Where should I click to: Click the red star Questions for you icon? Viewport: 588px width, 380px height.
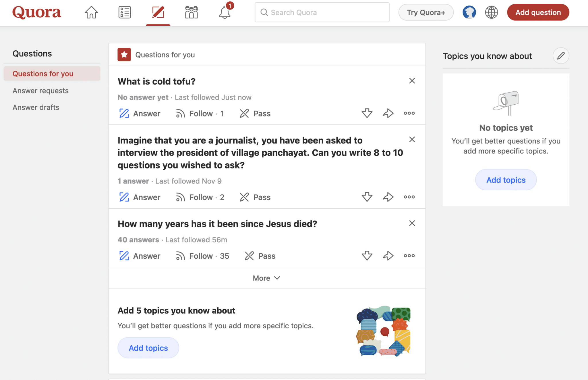pyautogui.click(x=124, y=55)
